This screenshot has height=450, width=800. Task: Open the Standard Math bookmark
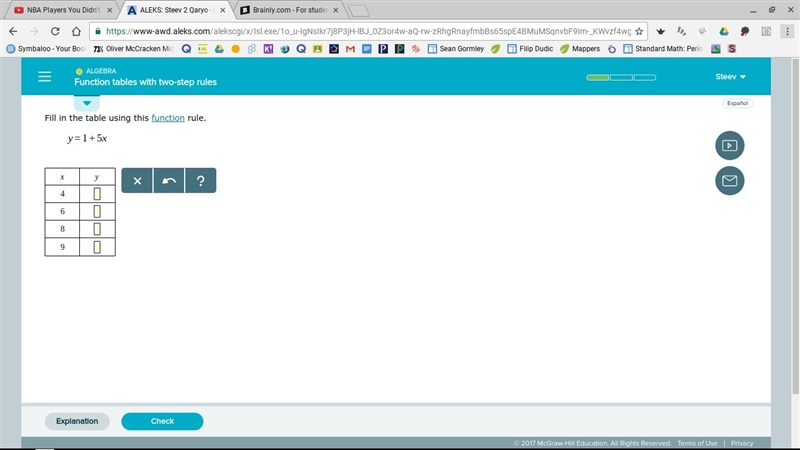point(663,49)
